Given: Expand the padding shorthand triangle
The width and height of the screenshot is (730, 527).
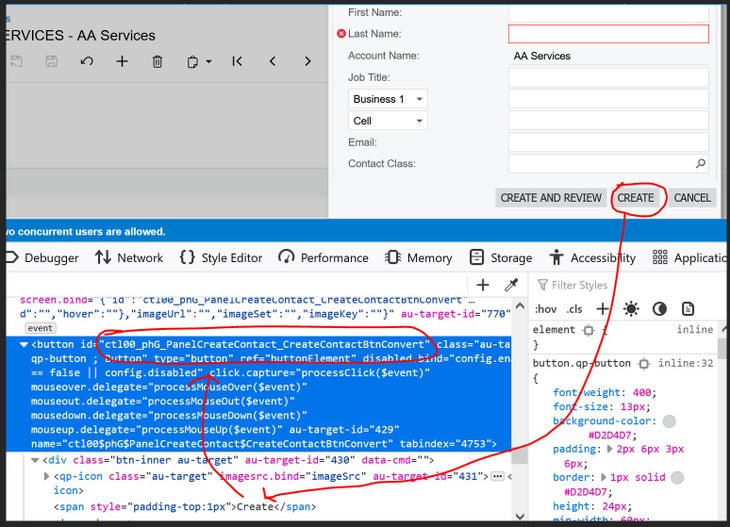Looking at the screenshot, I should [x=609, y=449].
